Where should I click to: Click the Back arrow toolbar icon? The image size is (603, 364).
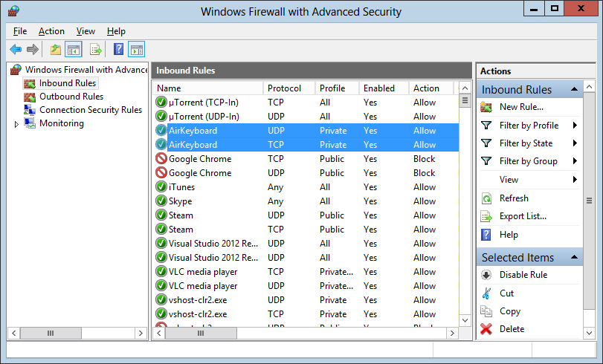coord(16,50)
